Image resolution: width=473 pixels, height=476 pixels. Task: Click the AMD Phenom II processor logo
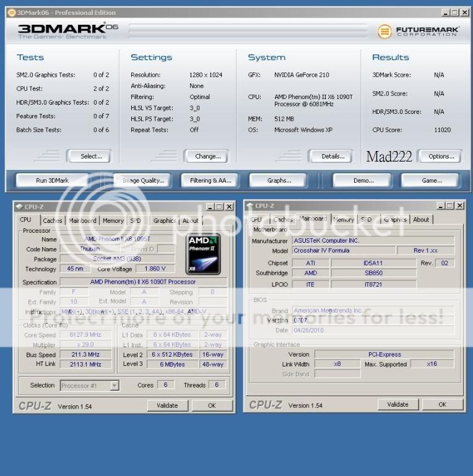203,254
